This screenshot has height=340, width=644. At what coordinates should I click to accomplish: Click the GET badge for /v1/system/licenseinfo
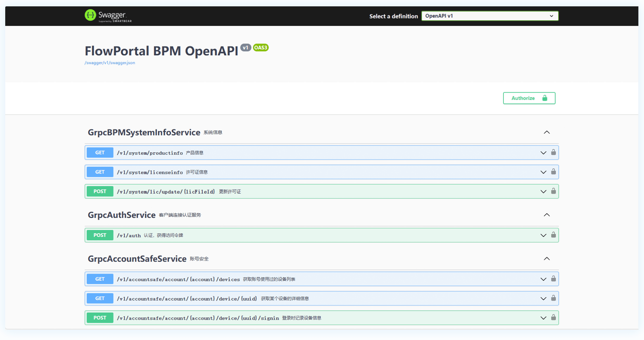(100, 172)
